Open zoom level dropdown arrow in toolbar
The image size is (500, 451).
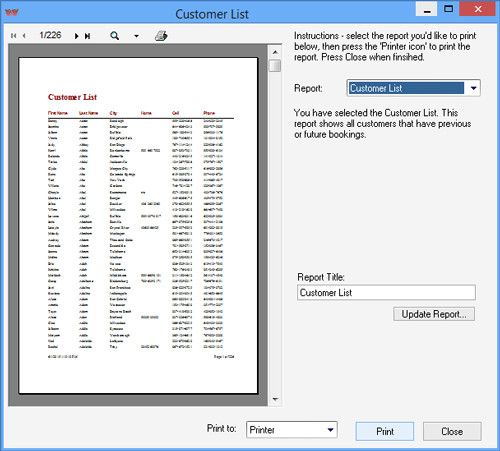(x=136, y=36)
